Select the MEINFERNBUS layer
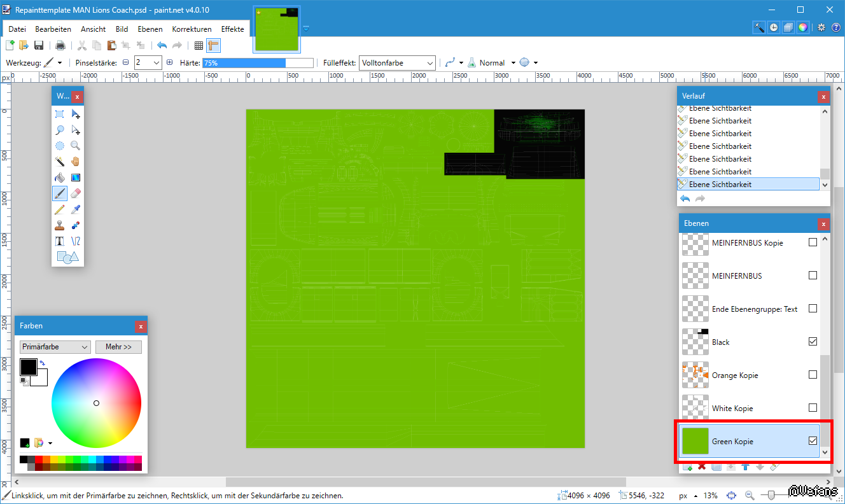Screen dimensions: 845x504 pos(738,276)
